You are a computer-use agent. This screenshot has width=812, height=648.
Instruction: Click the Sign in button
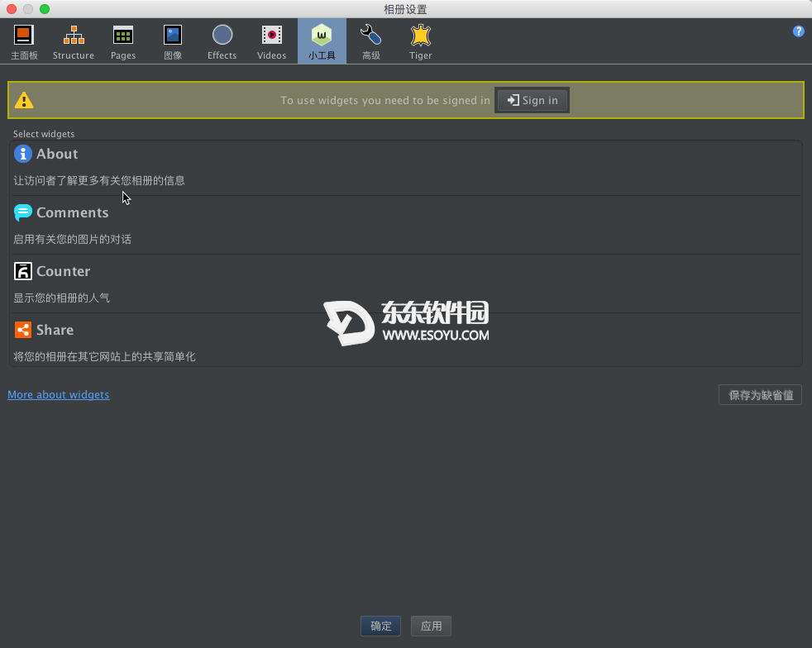click(532, 100)
